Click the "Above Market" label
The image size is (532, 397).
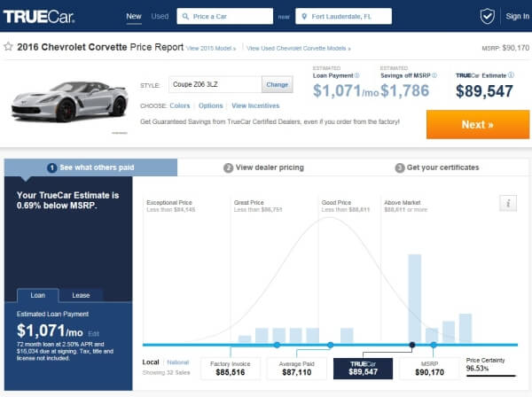[403, 202]
